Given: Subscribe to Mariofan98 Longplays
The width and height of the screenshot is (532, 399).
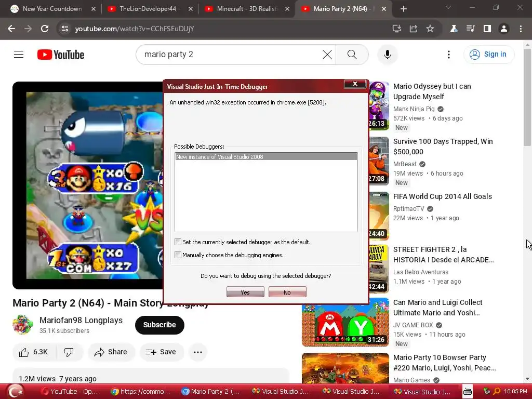Looking at the screenshot, I should (x=159, y=325).
